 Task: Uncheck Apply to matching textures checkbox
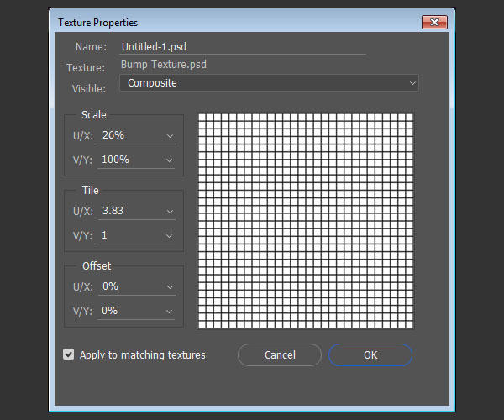[69, 354]
